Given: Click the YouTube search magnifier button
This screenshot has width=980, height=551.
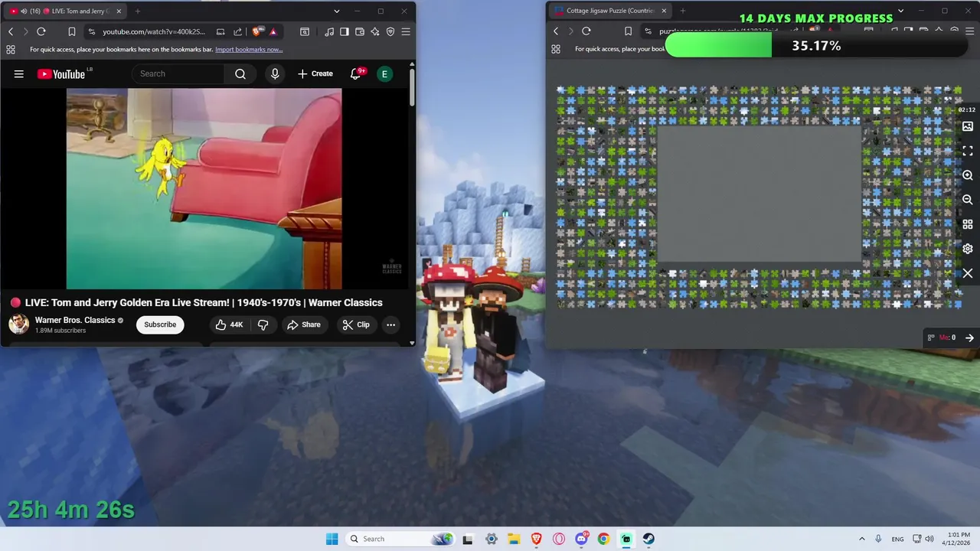Looking at the screenshot, I should [x=240, y=73].
